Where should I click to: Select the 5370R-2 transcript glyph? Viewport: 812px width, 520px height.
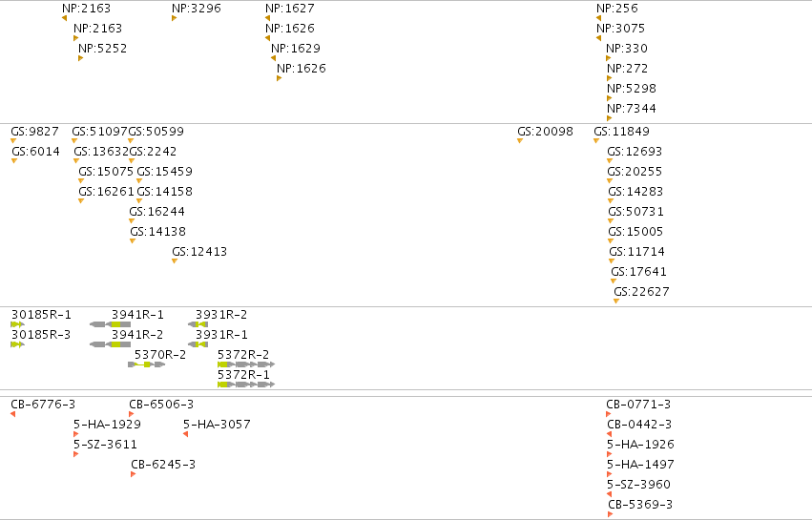pos(147,364)
